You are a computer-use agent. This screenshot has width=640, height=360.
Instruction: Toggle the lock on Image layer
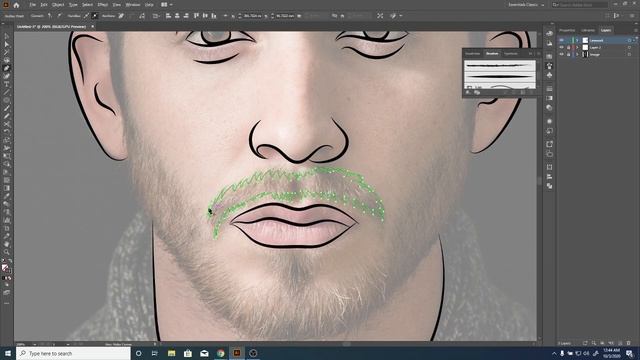click(x=569, y=54)
